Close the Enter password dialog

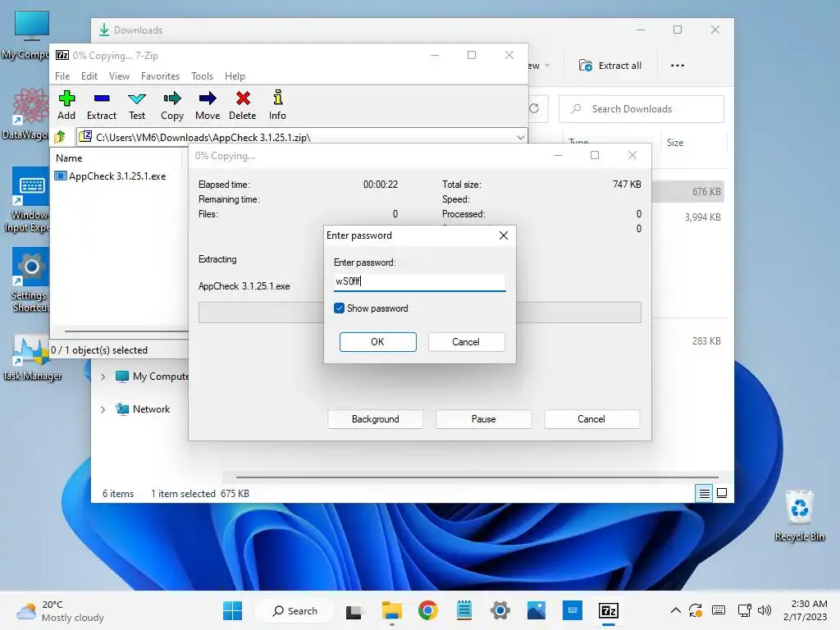coord(504,235)
